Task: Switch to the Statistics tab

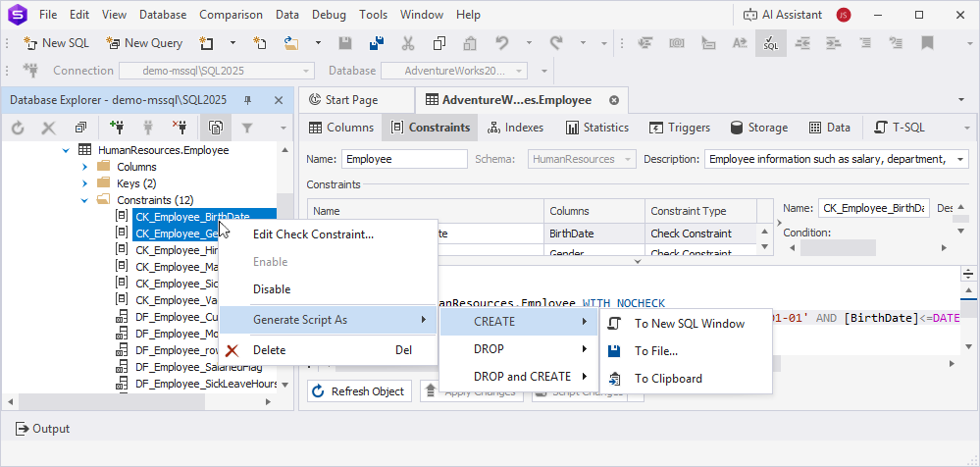Action: click(596, 128)
